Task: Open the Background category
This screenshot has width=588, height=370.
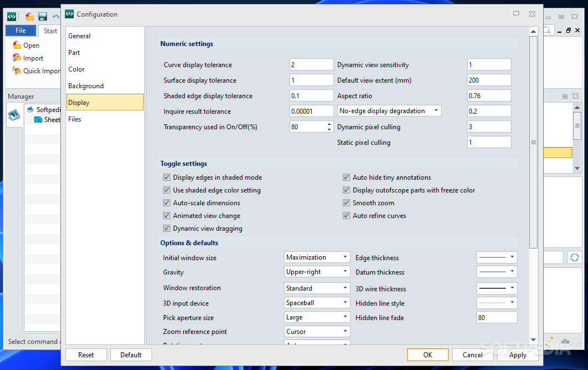Action: [x=105, y=86]
